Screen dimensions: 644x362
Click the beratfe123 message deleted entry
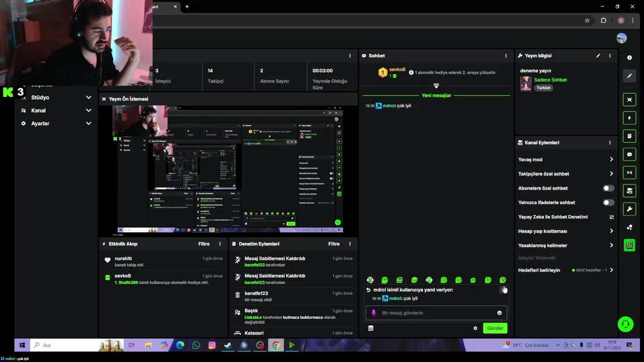pos(293,296)
